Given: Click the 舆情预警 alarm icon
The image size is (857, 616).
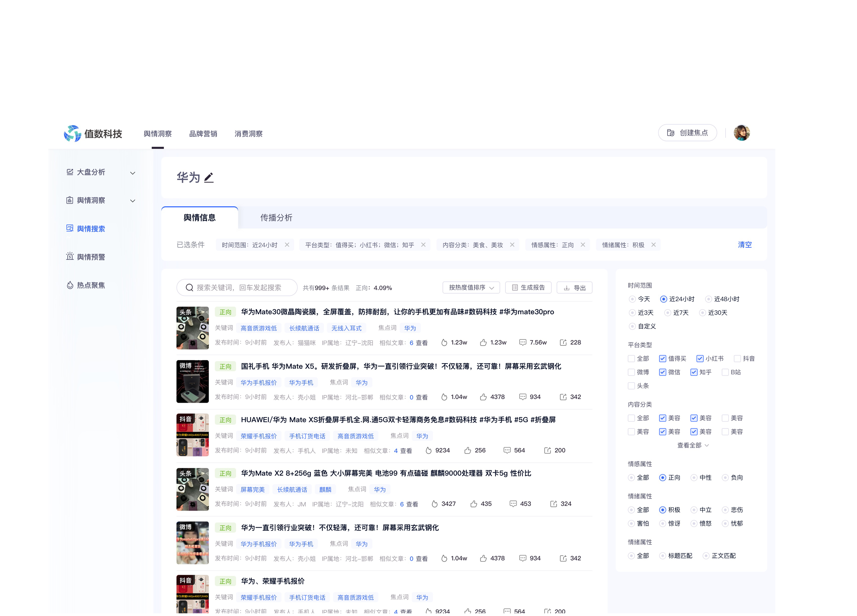Looking at the screenshot, I should coord(70,256).
